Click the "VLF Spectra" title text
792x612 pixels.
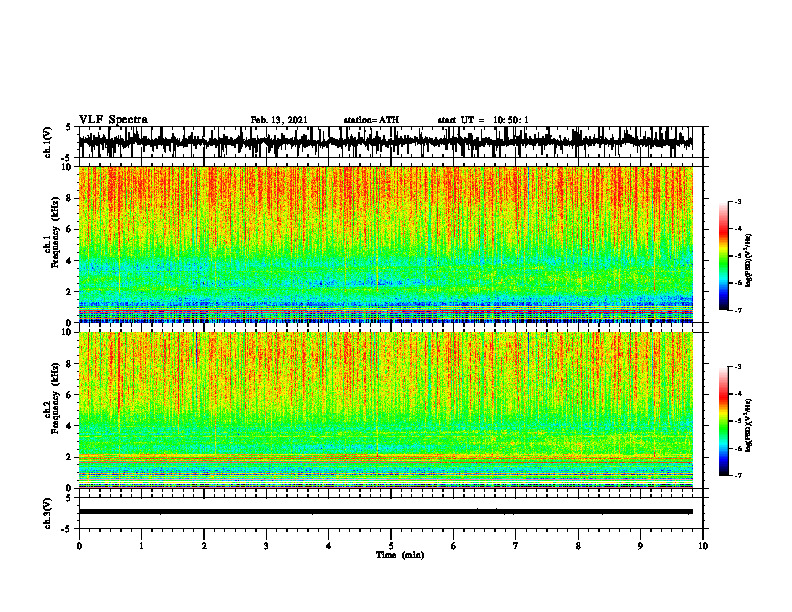(x=113, y=120)
